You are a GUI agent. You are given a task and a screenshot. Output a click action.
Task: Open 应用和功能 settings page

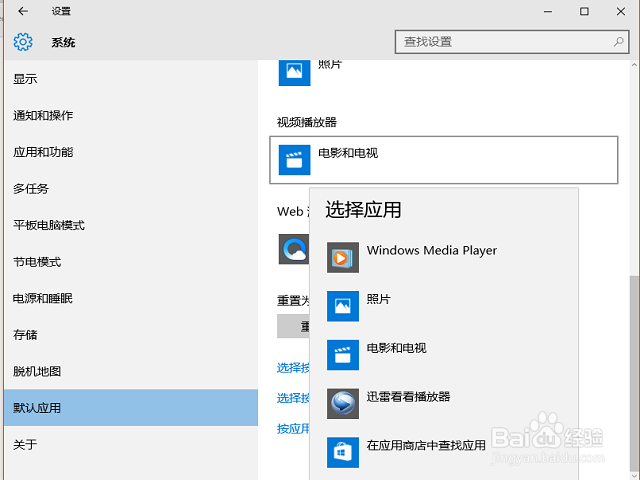(131, 152)
